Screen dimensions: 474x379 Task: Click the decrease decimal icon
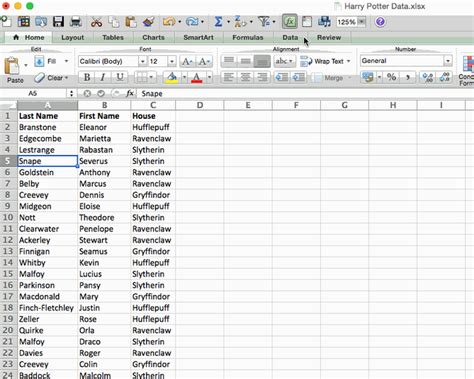(444, 77)
